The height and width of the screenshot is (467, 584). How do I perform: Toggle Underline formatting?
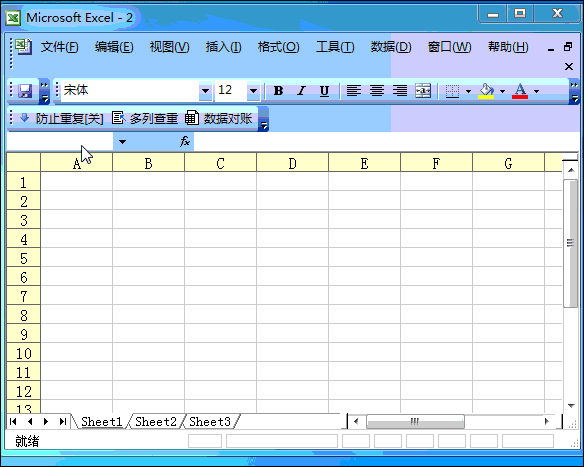[324, 90]
